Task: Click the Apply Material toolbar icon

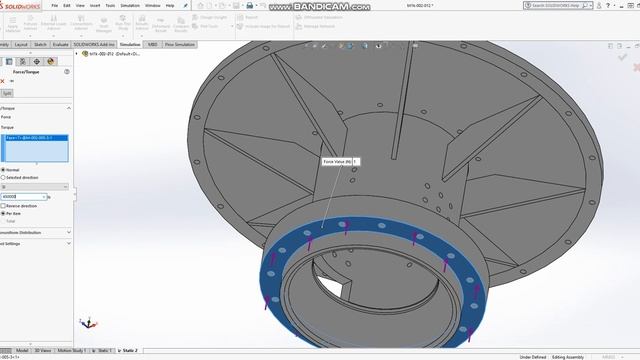Action: tap(13, 24)
